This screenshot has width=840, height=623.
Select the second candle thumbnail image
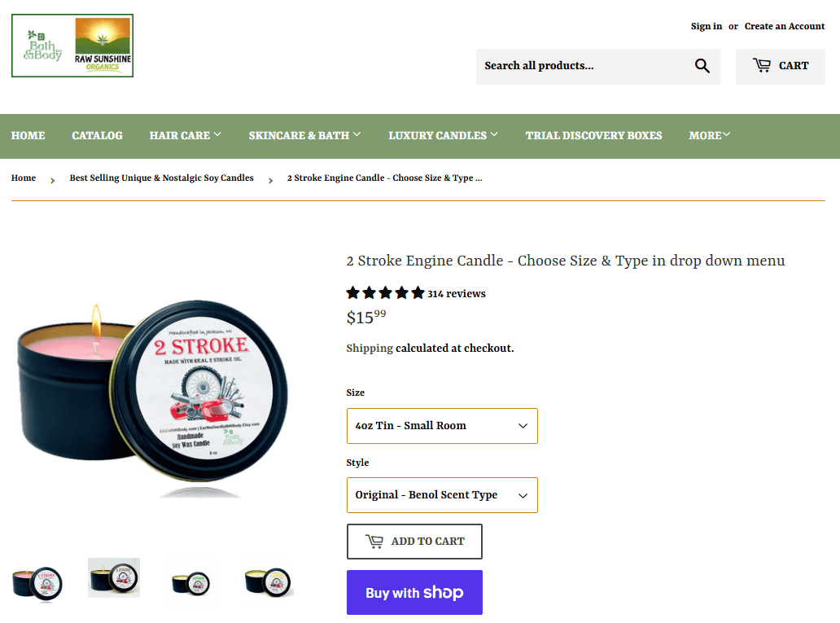[114, 577]
